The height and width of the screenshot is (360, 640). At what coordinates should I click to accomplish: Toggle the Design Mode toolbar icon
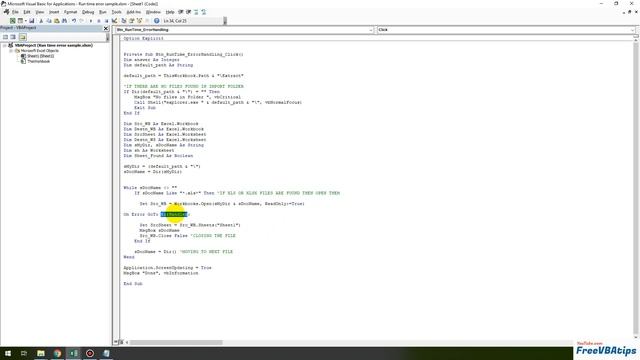click(x=114, y=21)
